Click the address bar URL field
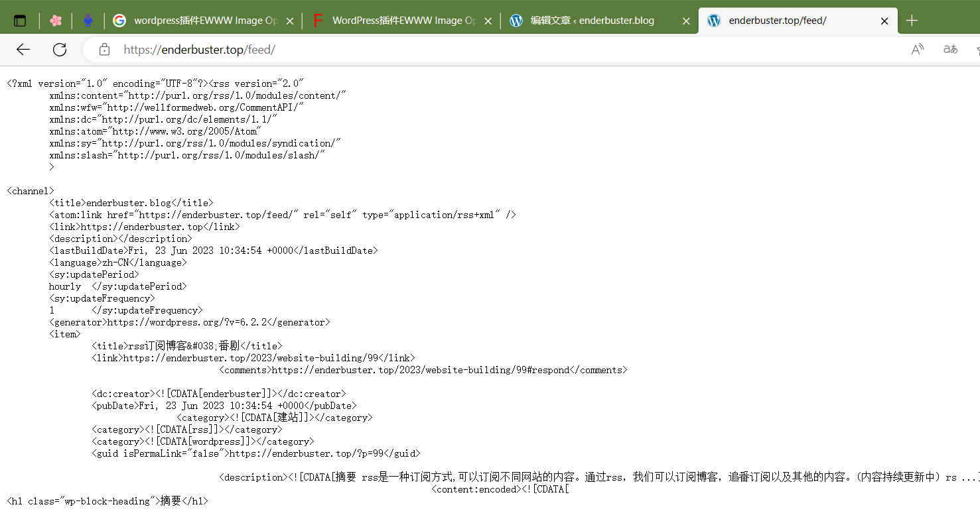 (464, 50)
